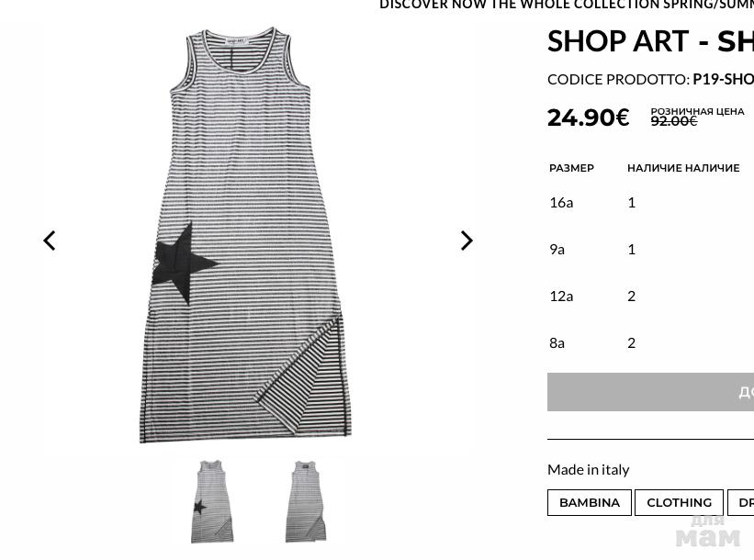Choose size 12a row
Viewport: 754px width, 560px height.
coord(650,296)
